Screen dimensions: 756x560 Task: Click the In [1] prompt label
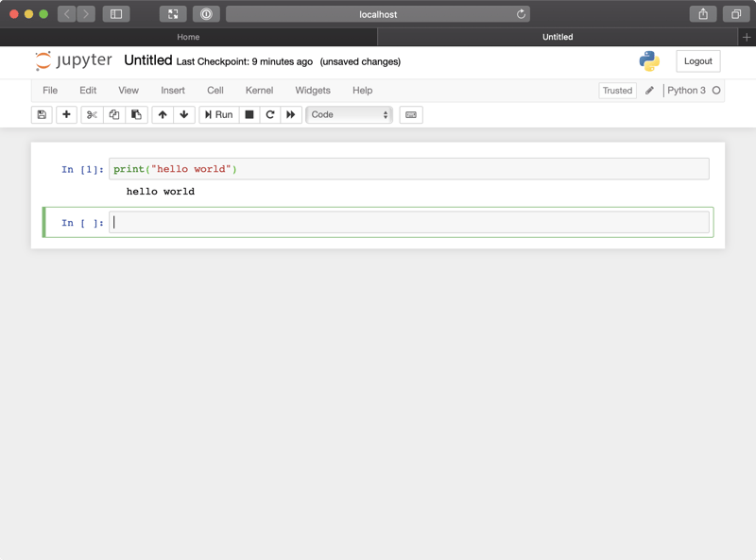point(82,170)
